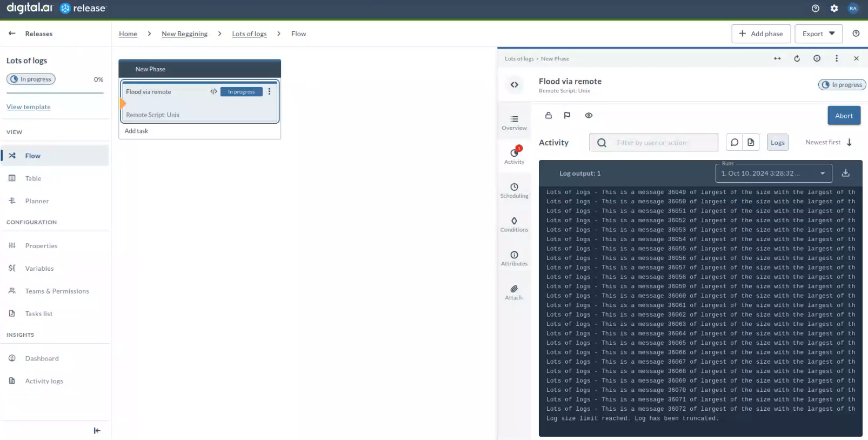
Task: Switch to Planner view
Action: point(55,201)
